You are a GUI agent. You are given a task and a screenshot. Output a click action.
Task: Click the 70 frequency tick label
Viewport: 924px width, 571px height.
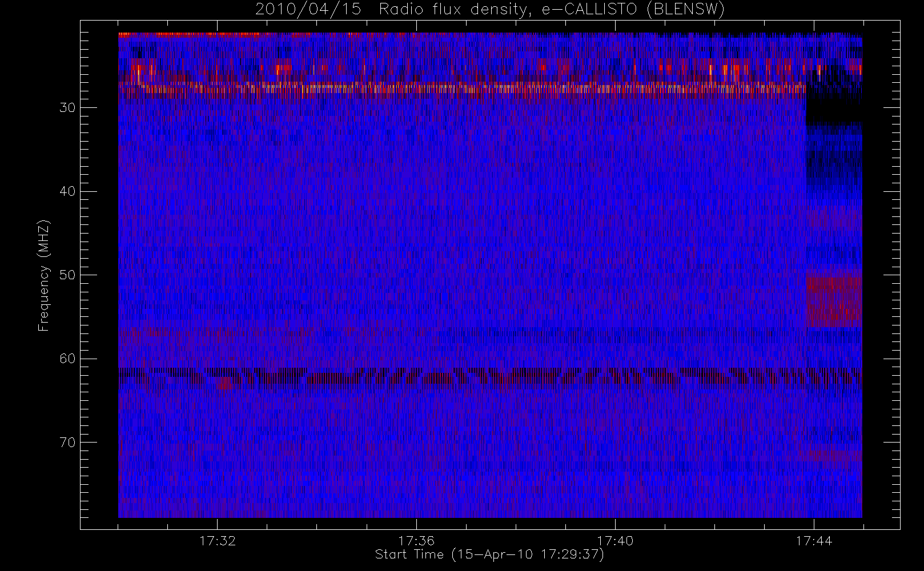67,443
